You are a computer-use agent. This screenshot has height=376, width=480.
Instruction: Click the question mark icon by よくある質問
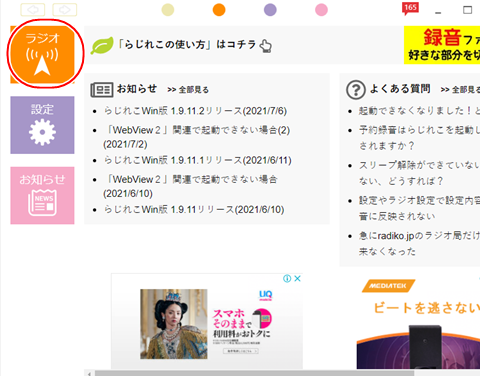tap(356, 90)
